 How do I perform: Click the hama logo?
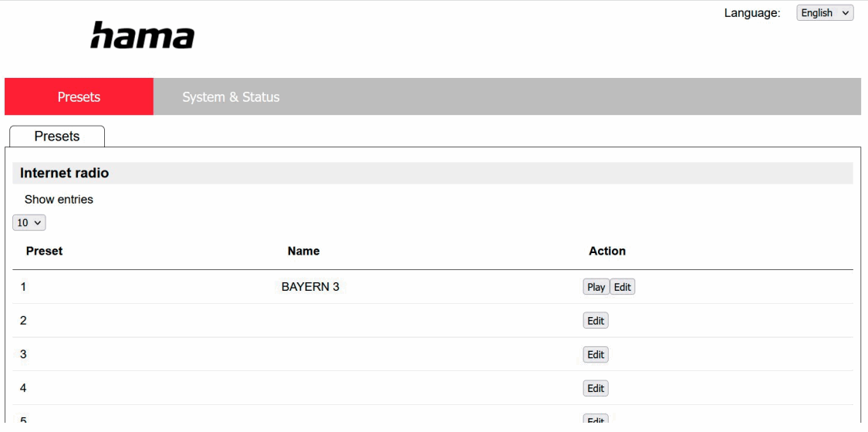tap(142, 35)
